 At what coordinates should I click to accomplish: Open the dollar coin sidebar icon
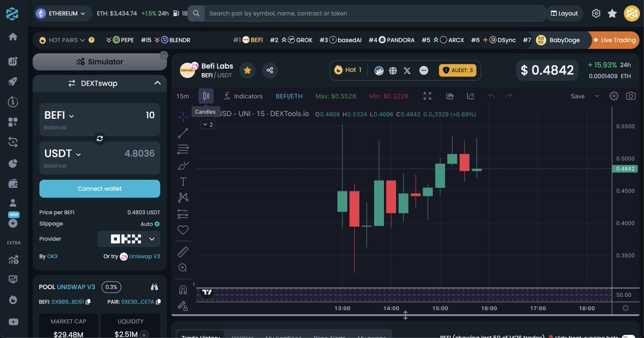(13, 102)
